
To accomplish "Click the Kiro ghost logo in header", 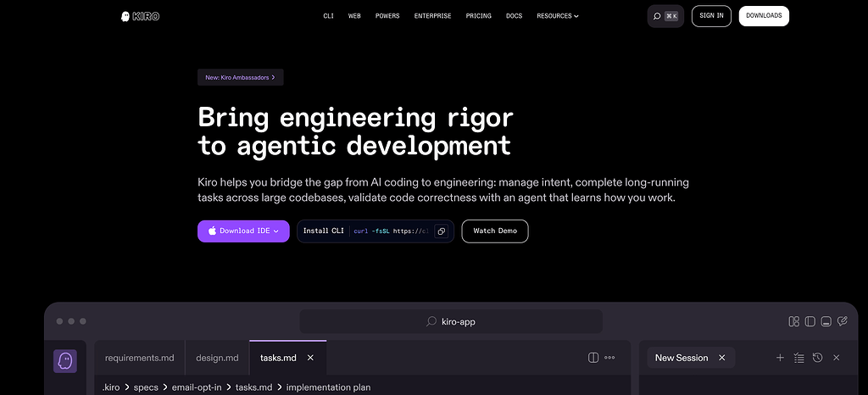I will pos(140,16).
